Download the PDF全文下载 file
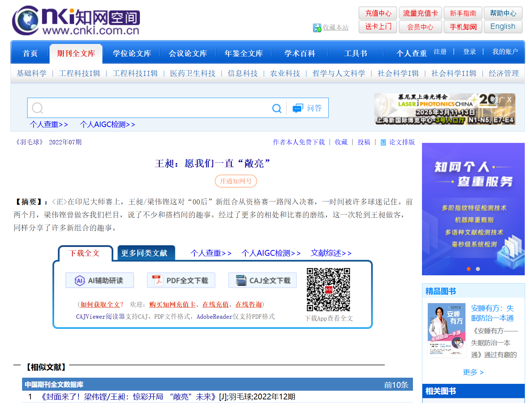The height and width of the screenshot is (403, 532). (x=181, y=280)
